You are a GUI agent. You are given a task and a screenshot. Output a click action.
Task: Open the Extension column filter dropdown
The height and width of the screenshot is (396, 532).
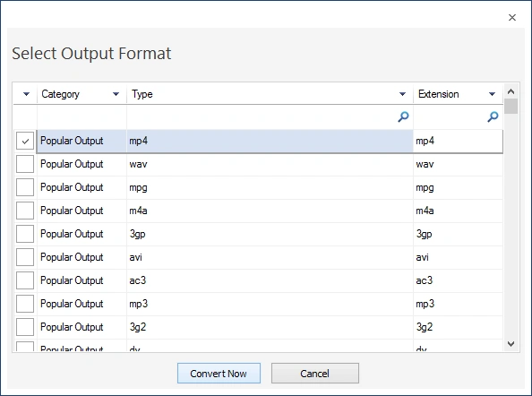(x=492, y=94)
